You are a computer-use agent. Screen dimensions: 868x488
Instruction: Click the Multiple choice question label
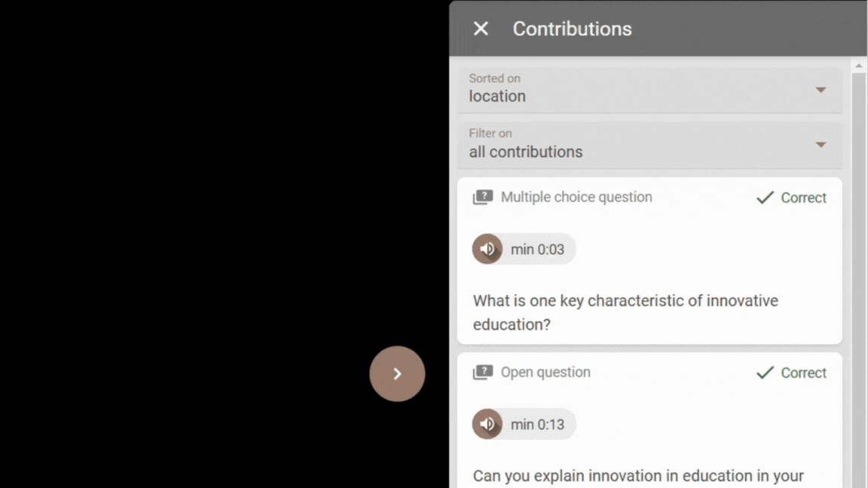[576, 197]
